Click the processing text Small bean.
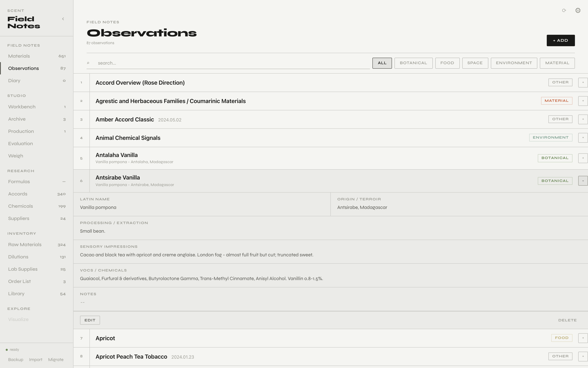 (x=92, y=231)
